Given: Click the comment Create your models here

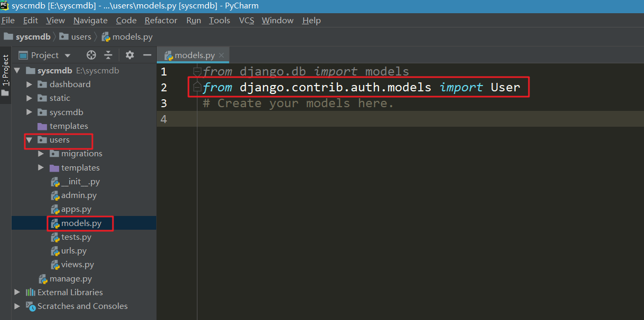Looking at the screenshot, I should [298, 103].
